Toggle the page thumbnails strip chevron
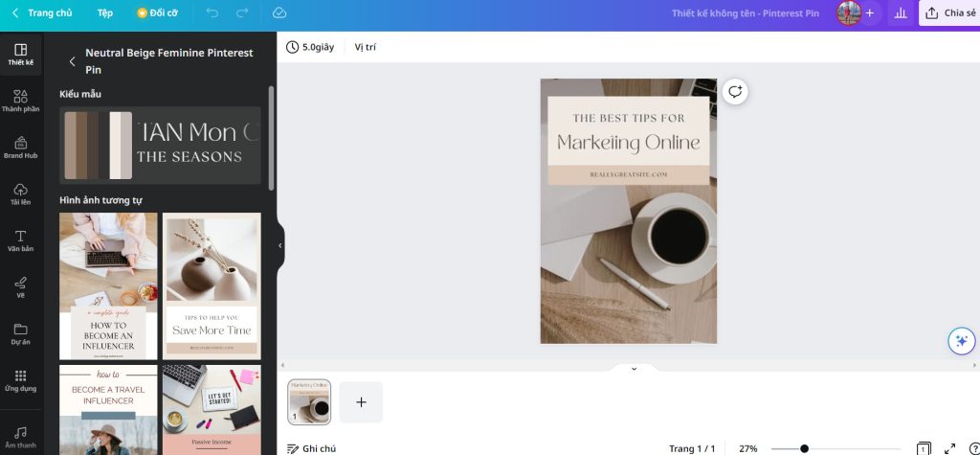980x455 pixels. click(633, 369)
